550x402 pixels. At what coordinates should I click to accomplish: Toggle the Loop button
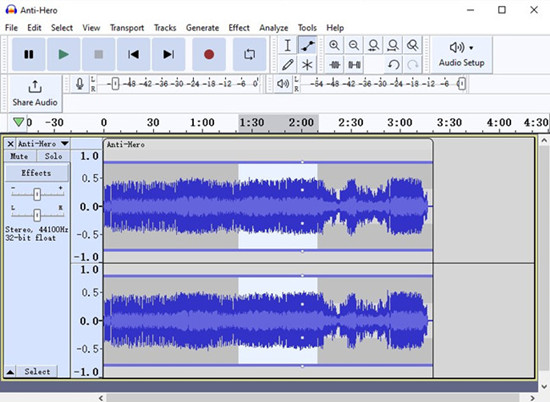pos(249,54)
